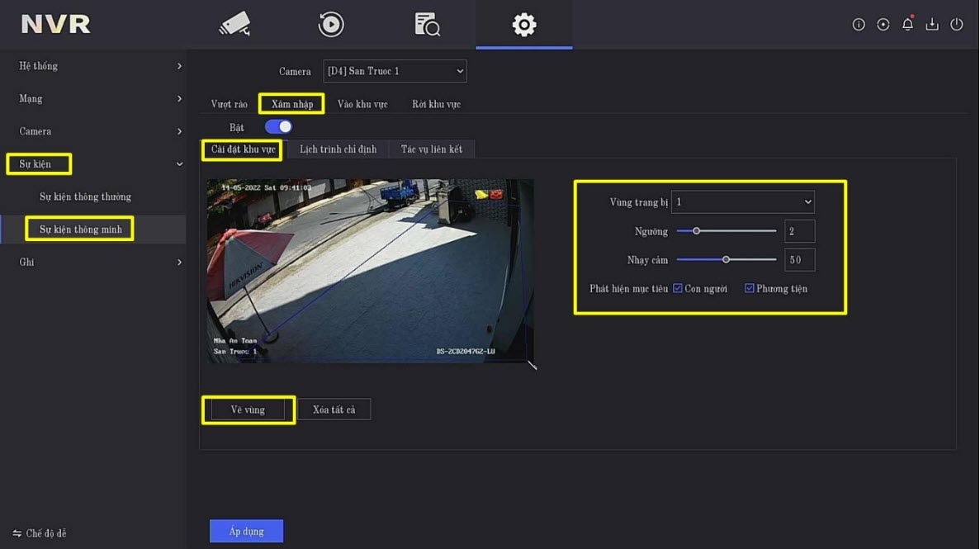Adjust the Nhạy cảm sensitivity slider

click(726, 259)
